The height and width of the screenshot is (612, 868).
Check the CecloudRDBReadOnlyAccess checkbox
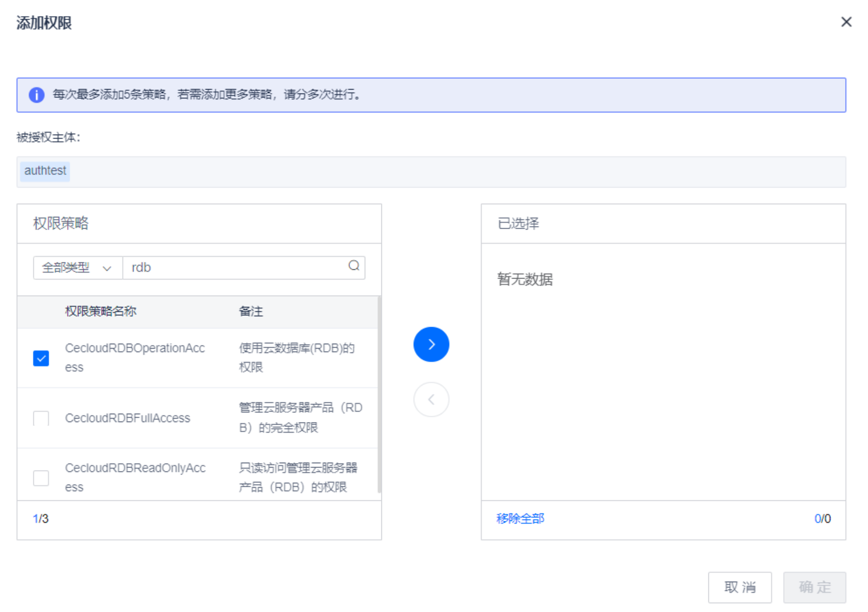(x=41, y=477)
